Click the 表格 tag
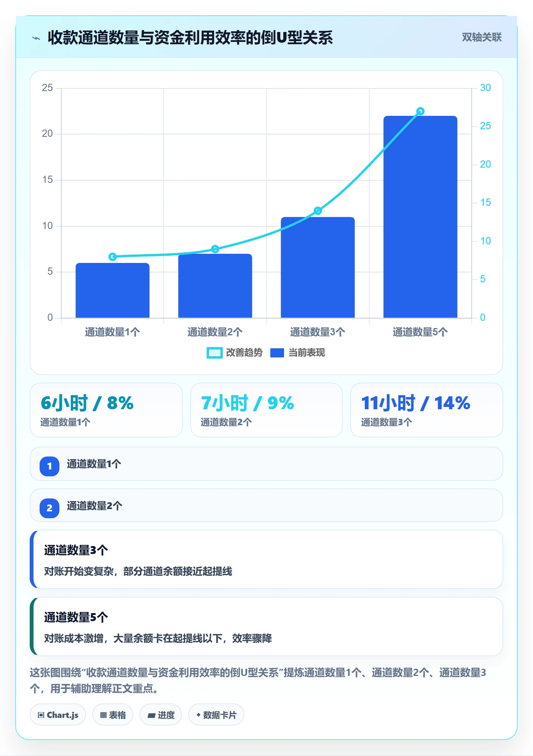The width and height of the screenshot is (533, 756). click(113, 715)
